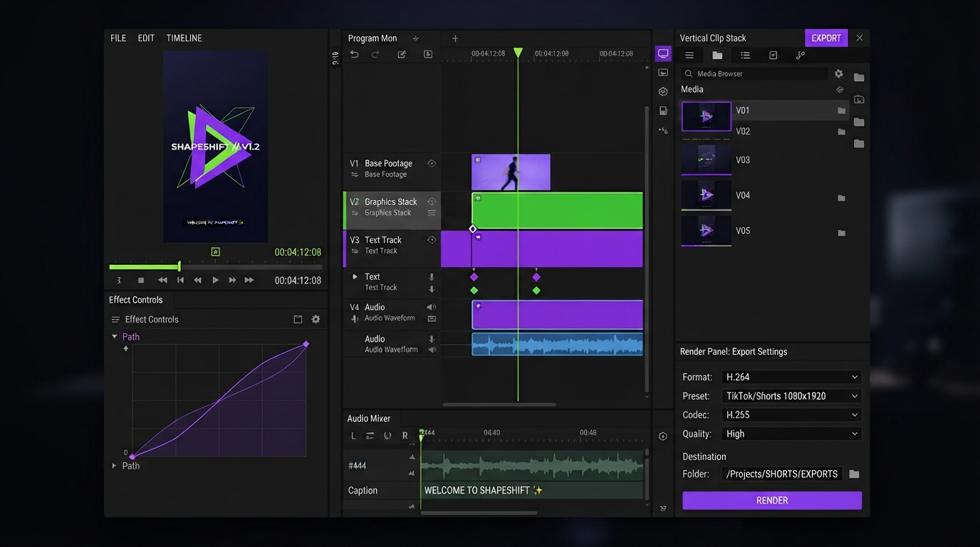Screen dimensions: 980x547
Task: Click the fast-forward double arrow at far right
Action: (249, 281)
